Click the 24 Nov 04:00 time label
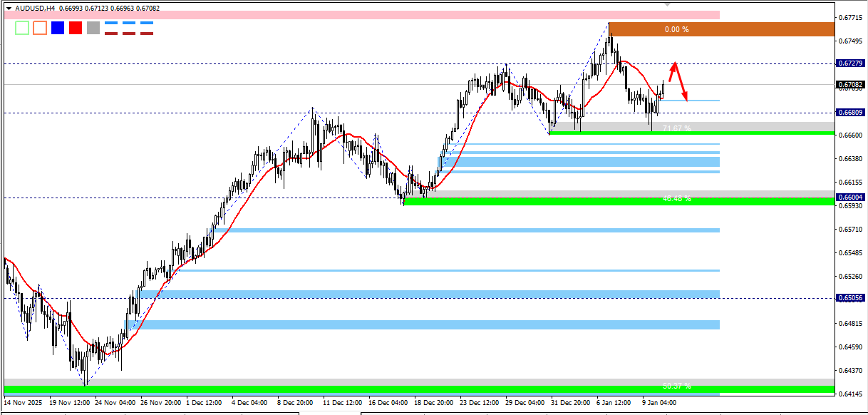 coord(117,403)
